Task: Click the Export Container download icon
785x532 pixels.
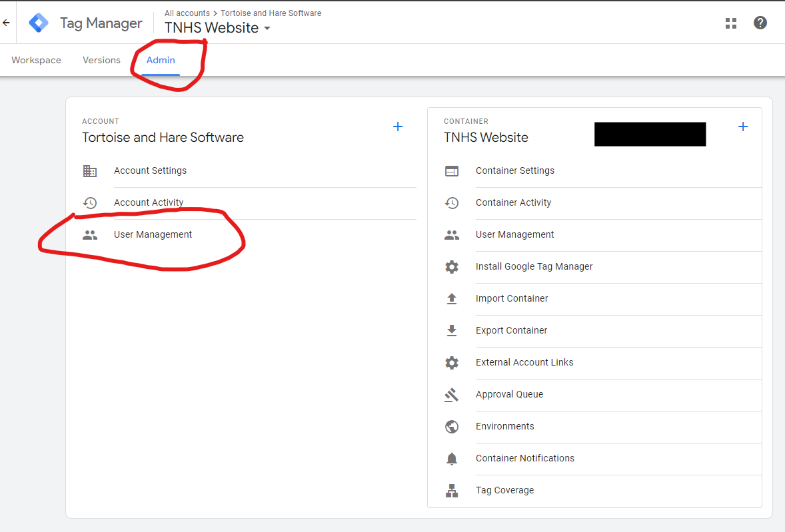Action: [452, 330]
